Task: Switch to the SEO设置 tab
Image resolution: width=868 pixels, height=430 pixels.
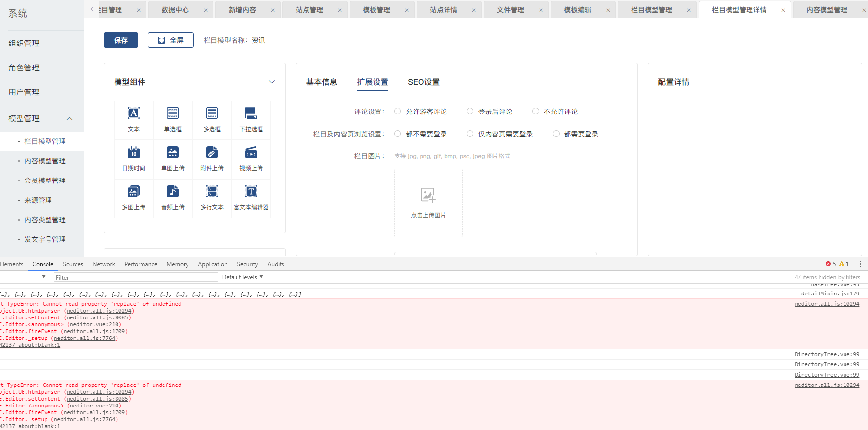Action: pyautogui.click(x=423, y=82)
